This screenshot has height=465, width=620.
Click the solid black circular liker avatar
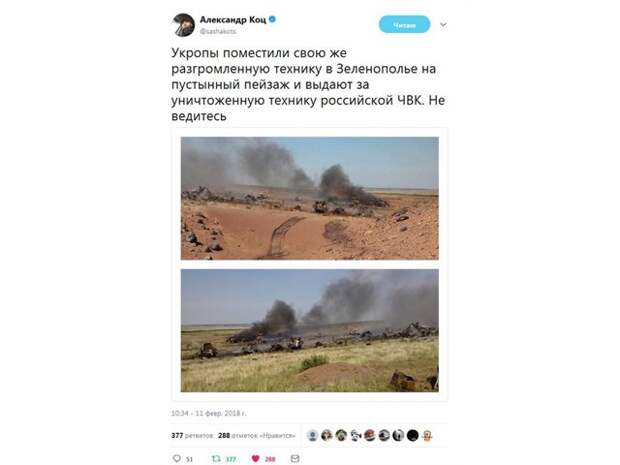[x=412, y=435]
